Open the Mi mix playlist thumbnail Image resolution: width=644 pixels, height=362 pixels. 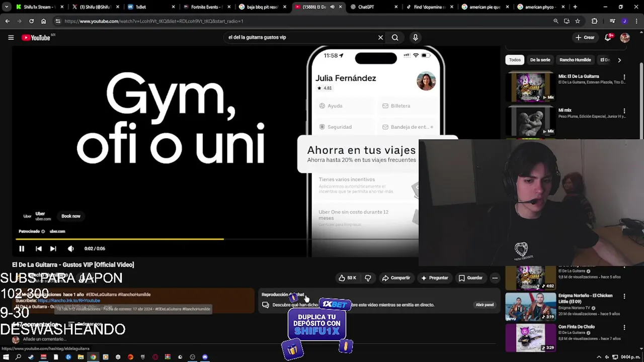click(x=530, y=121)
